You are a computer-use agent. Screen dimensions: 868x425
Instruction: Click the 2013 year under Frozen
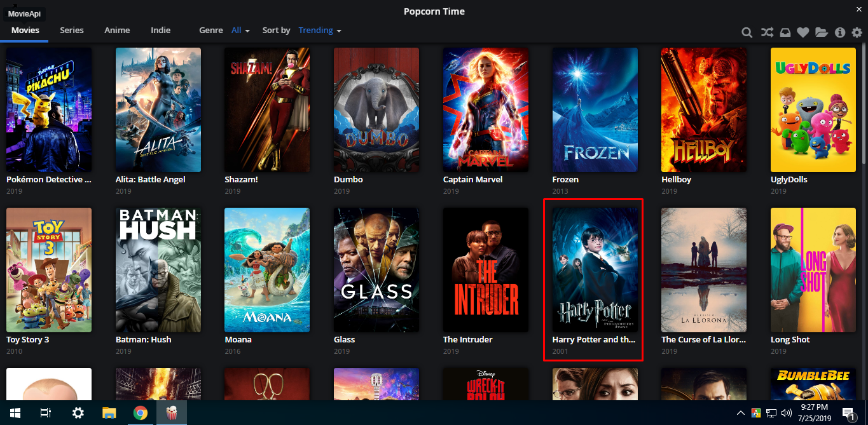(560, 191)
